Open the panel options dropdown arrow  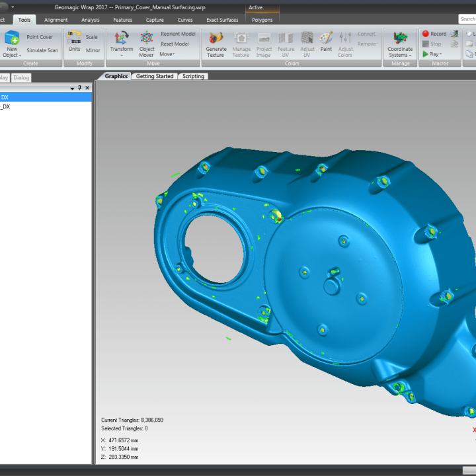[x=72, y=89]
